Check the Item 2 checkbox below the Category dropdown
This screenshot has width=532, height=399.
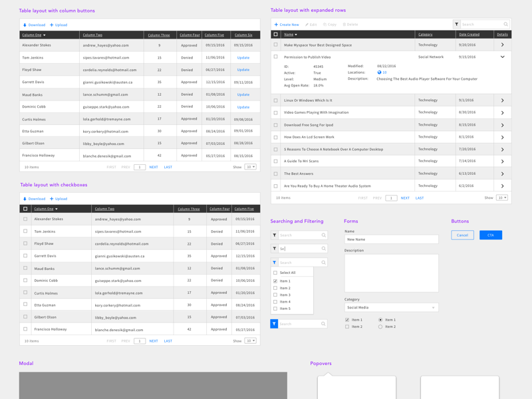click(346, 326)
